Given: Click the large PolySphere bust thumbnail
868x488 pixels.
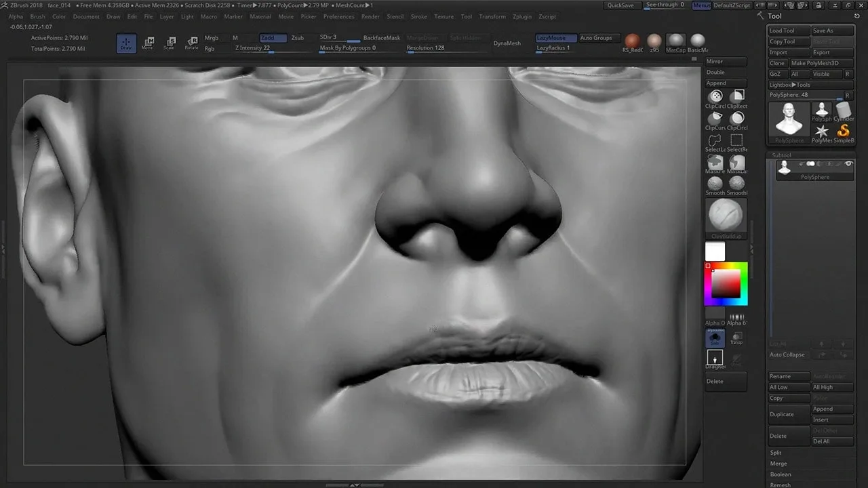Looking at the screenshot, I should coord(789,122).
